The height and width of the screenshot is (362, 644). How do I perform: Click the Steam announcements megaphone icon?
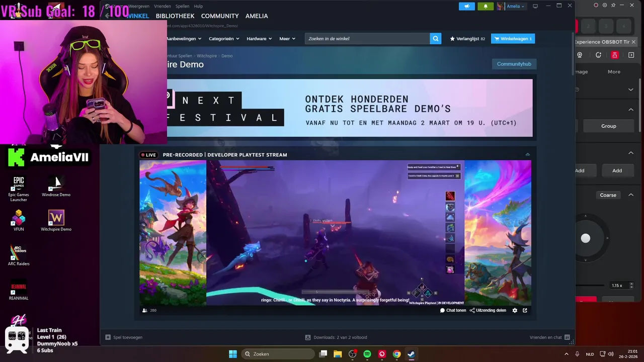pos(467,6)
